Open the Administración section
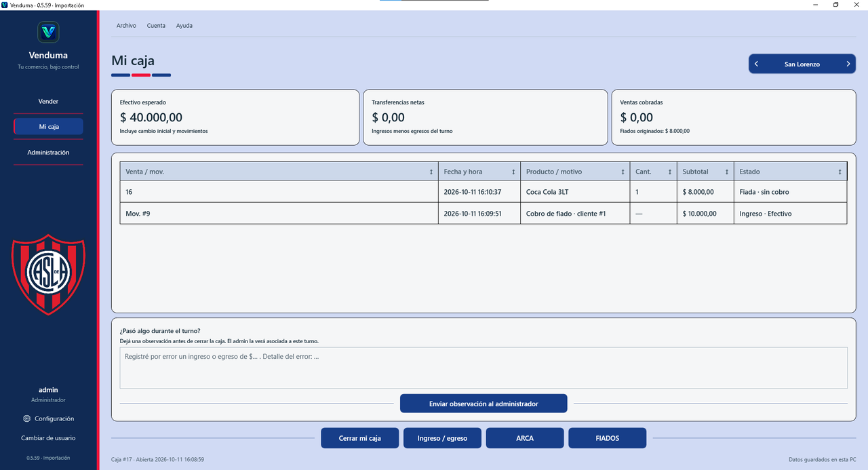Screen dimensions: 868x470 point(48,153)
